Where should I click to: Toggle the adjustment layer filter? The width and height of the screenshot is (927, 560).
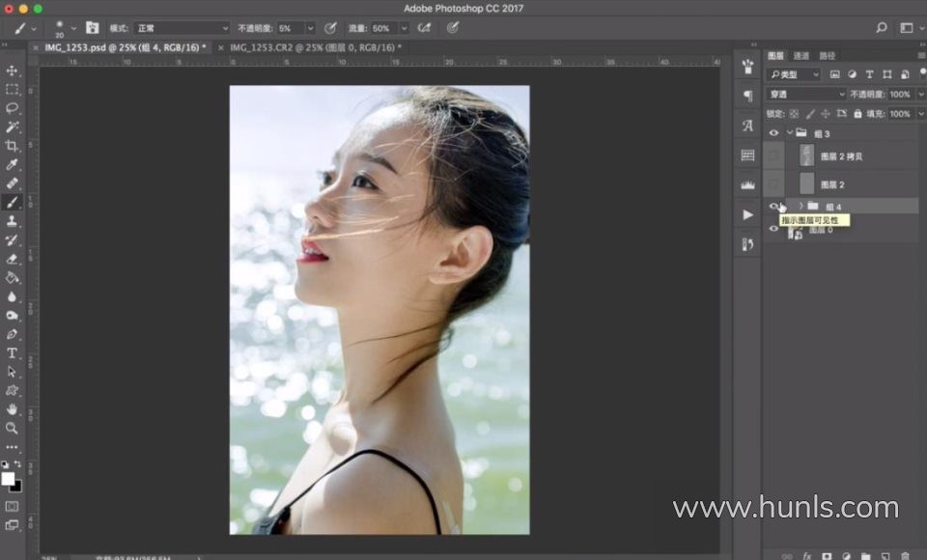coord(852,74)
